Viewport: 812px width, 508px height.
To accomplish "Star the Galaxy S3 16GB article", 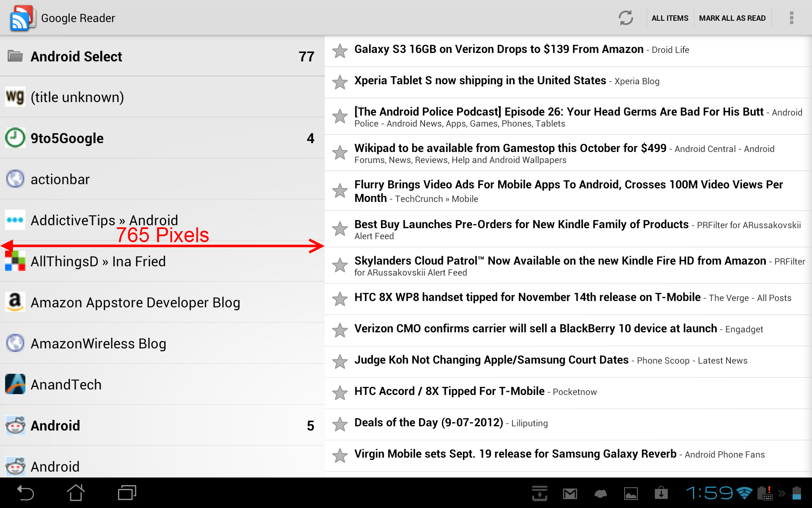I will (x=340, y=51).
